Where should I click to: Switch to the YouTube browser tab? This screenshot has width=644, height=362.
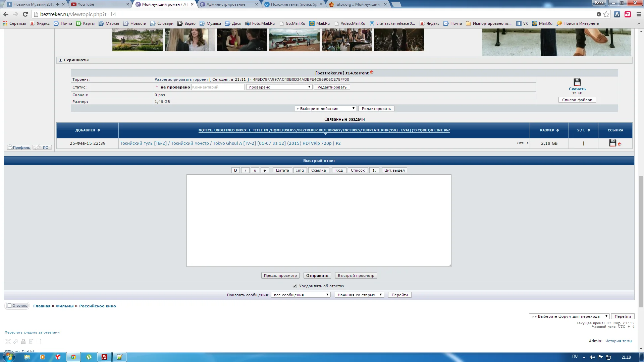tap(100, 4)
